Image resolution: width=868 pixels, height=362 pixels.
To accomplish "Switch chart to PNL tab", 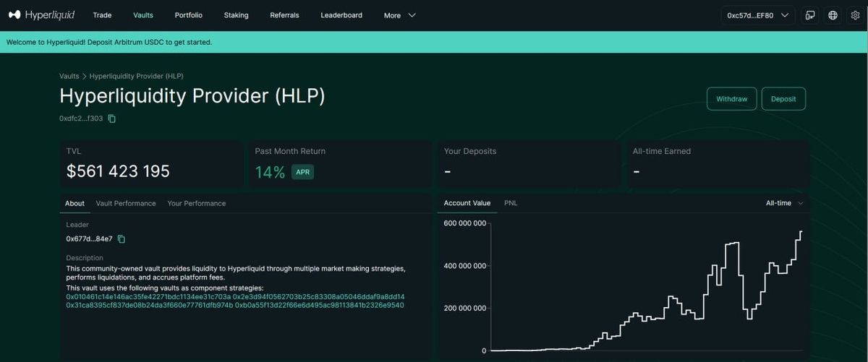I will coord(511,204).
